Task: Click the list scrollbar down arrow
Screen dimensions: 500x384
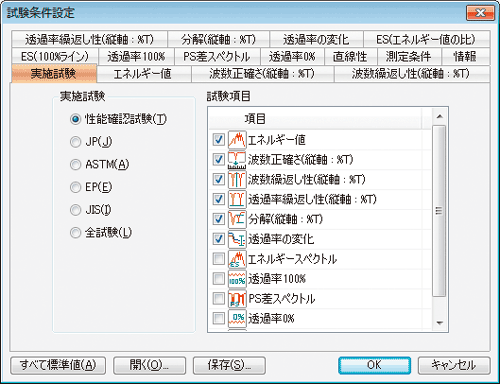Action: click(x=439, y=323)
